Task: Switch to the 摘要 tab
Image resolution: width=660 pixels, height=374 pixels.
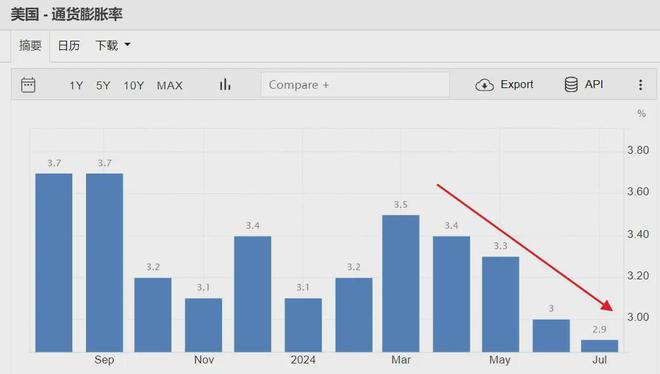Action: tap(30, 45)
